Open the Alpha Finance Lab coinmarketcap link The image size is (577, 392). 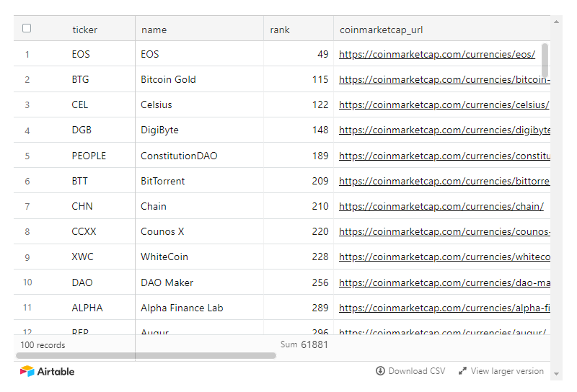tap(444, 308)
